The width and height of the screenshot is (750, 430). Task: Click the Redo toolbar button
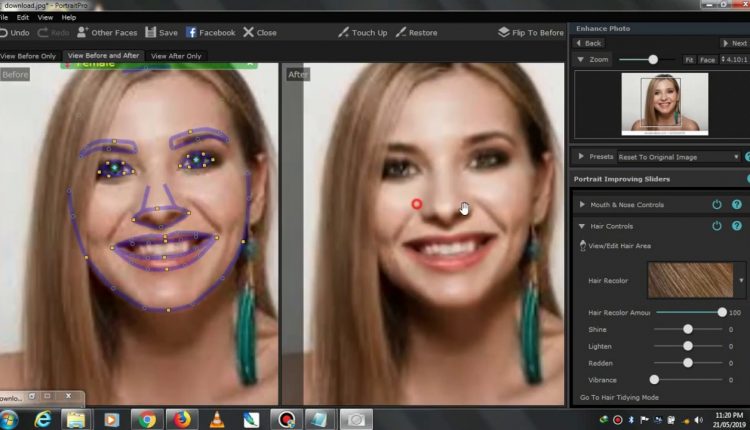point(53,33)
